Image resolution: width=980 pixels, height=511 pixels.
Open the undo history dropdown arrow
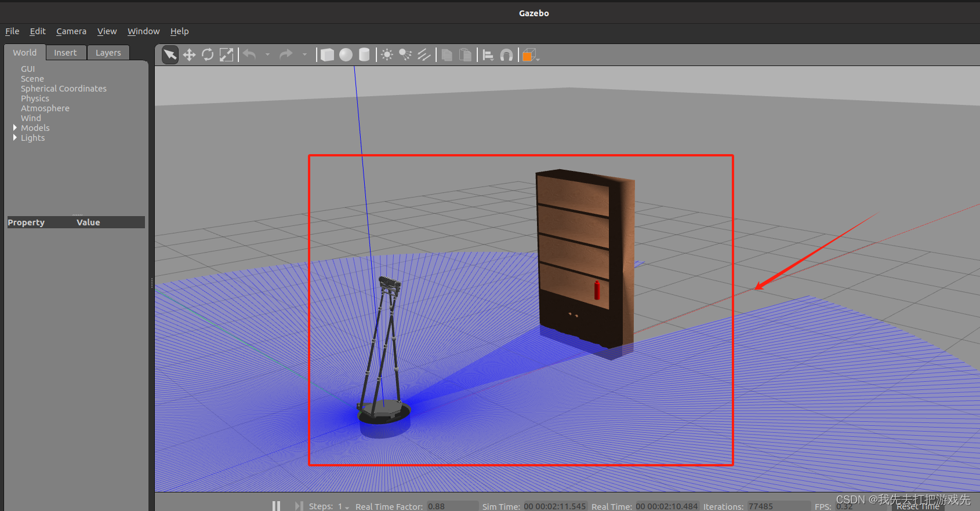(x=267, y=54)
